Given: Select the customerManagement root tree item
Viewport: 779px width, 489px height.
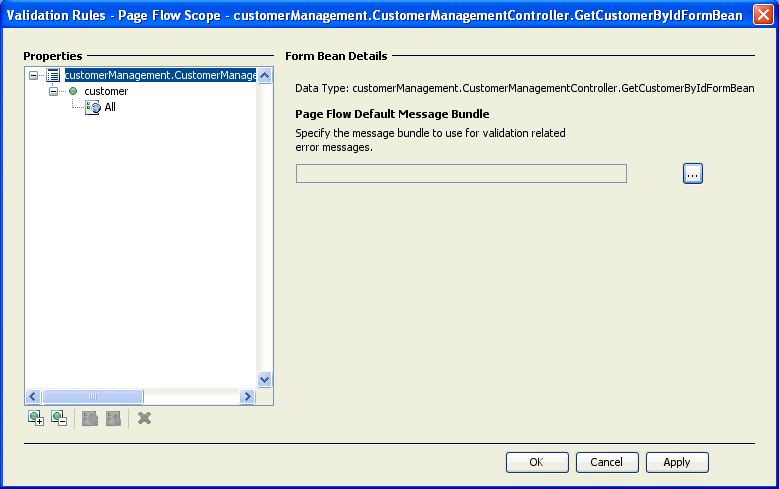Looking at the screenshot, I should pyautogui.click(x=160, y=75).
